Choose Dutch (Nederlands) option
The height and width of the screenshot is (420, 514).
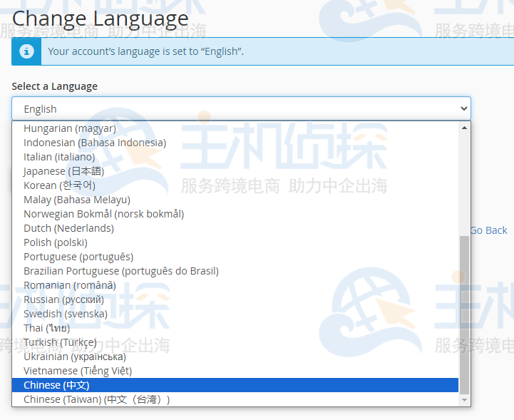pos(235,228)
